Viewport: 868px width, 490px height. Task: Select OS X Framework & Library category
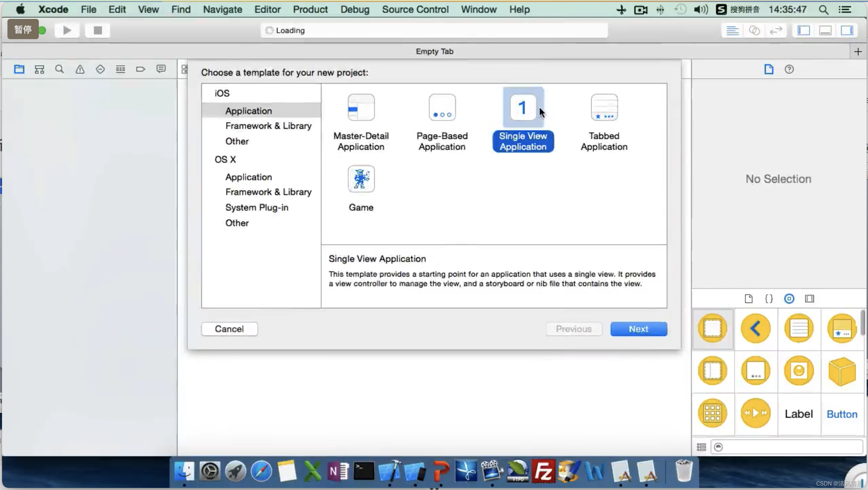click(268, 192)
